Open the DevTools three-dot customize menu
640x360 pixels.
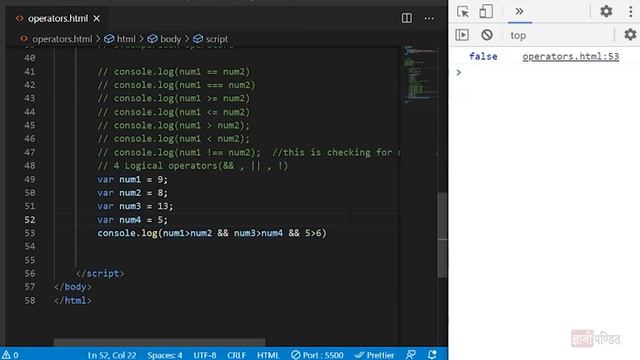click(631, 11)
